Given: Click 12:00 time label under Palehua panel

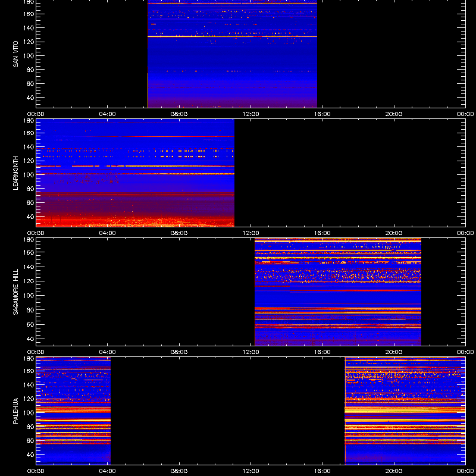Looking at the screenshot, I should (250, 471).
